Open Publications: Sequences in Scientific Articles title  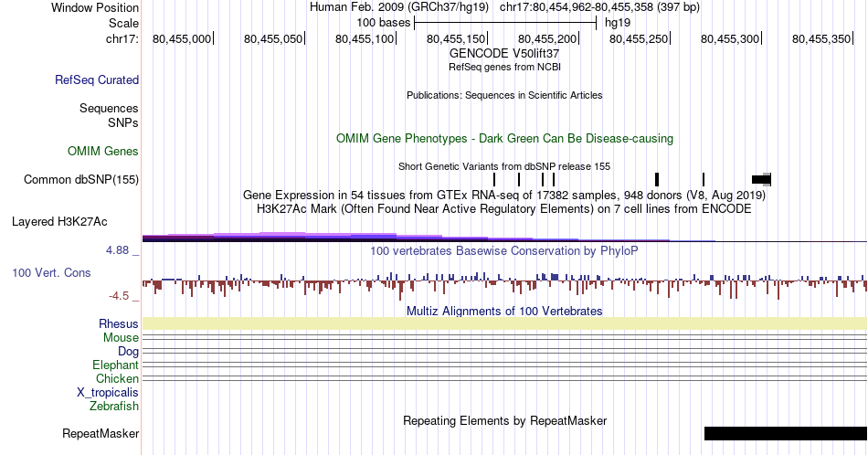(504, 95)
